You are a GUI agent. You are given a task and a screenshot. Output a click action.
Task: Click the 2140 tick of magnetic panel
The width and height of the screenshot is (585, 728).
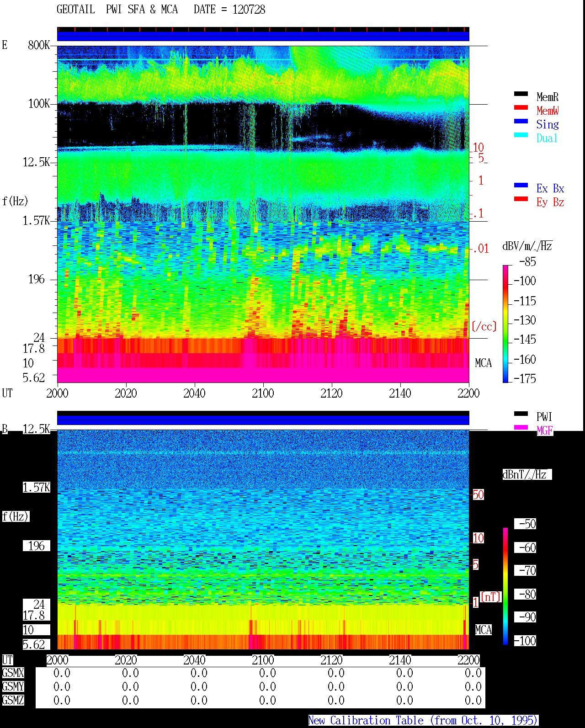[400, 660]
